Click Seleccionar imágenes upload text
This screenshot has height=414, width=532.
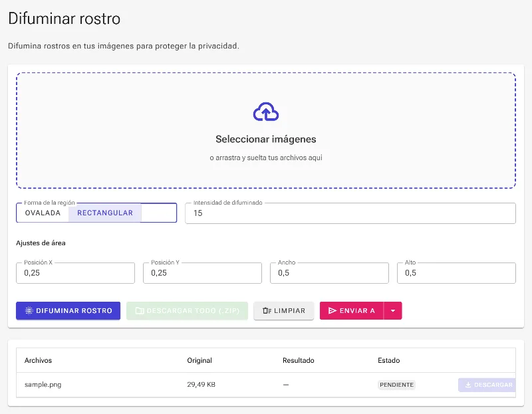[x=266, y=139]
